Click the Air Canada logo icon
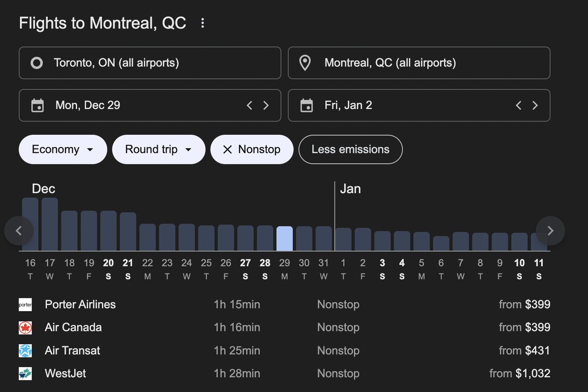The height and width of the screenshot is (392, 588). (x=25, y=328)
